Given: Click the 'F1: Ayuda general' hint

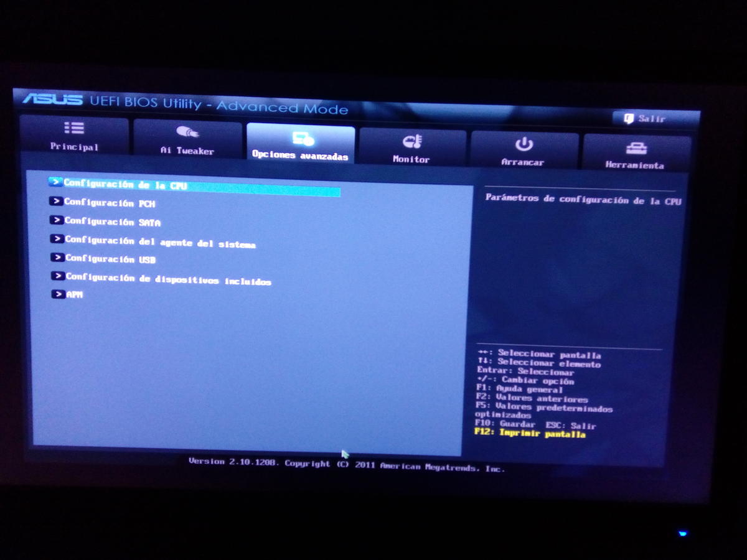Looking at the screenshot, I should tap(519, 390).
